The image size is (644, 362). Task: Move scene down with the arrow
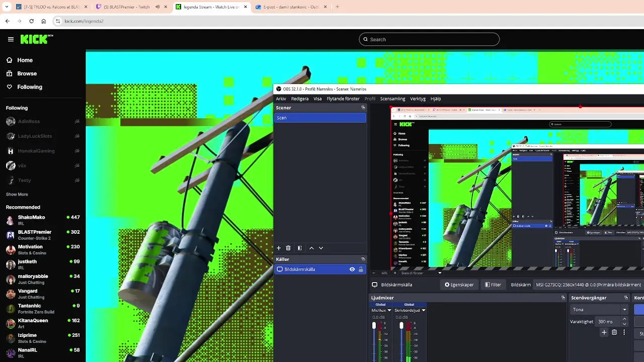[321, 248]
